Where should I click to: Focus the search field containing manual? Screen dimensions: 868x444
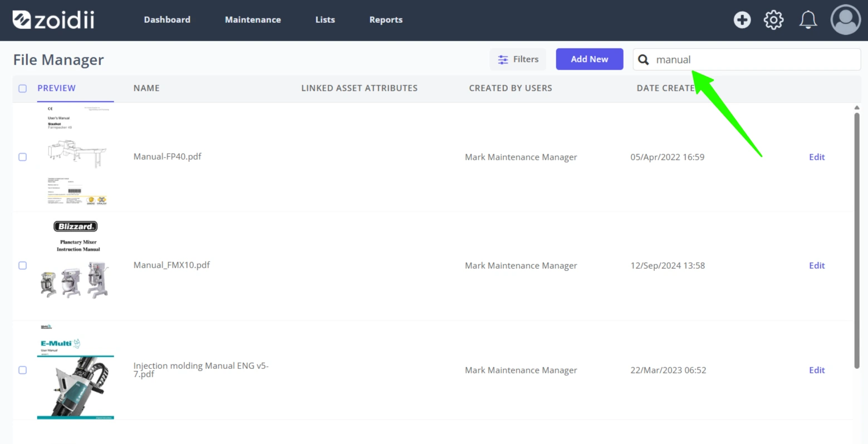pyautogui.click(x=747, y=60)
